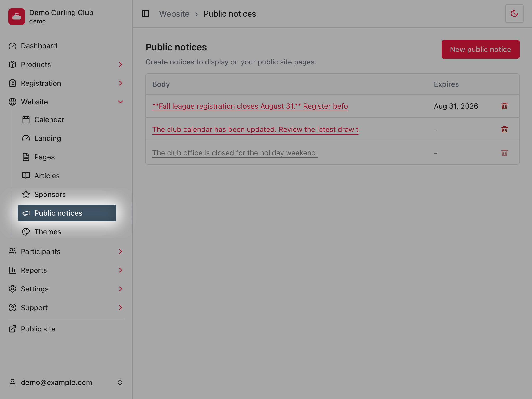Delete the Fall league registration notice
Viewport: 532px width, 399px height.
[x=504, y=106]
